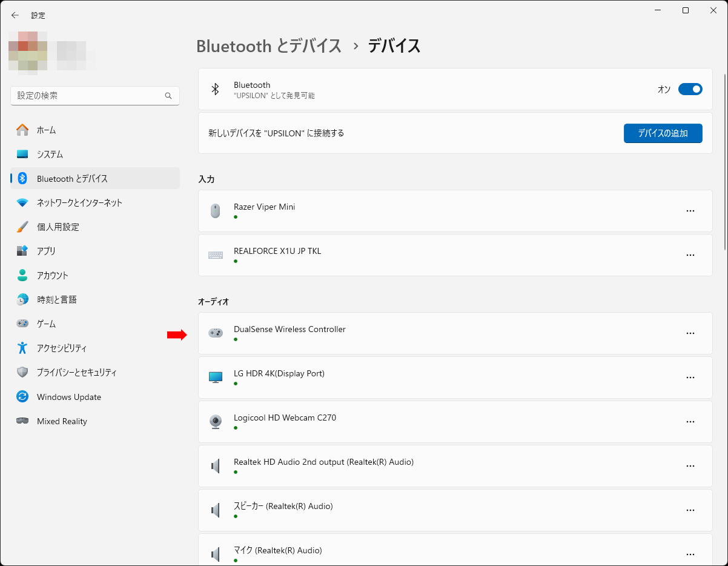Click the REALFORCE keyboard icon
This screenshot has height=566, width=728.
point(216,255)
